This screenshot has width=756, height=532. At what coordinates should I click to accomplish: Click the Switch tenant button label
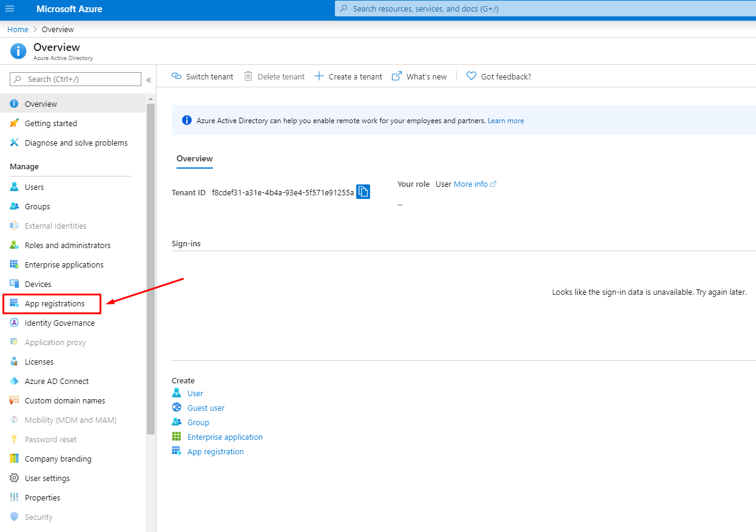[x=210, y=76]
